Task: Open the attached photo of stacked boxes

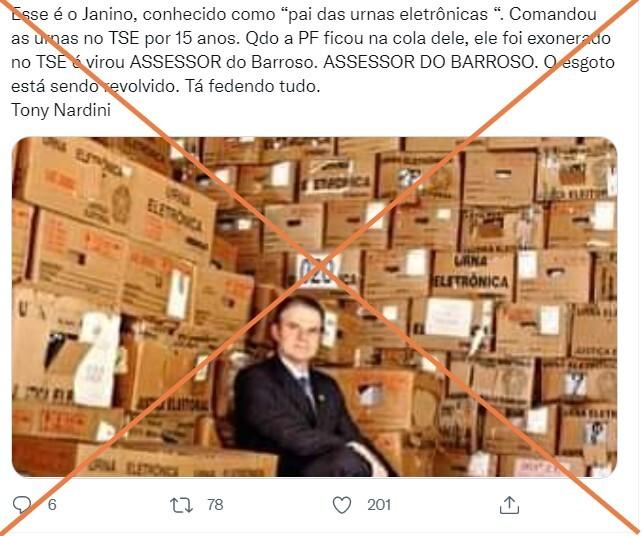Action: (x=315, y=307)
